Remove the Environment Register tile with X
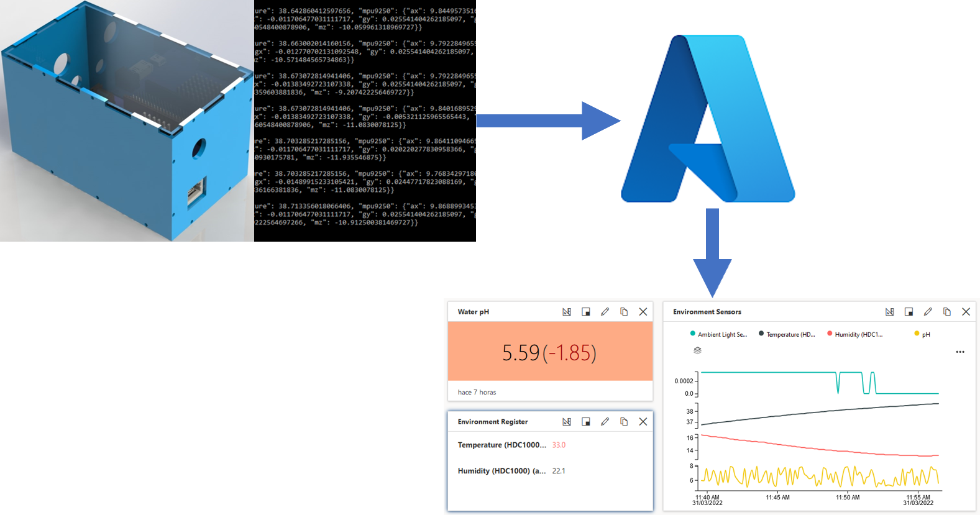The height and width of the screenshot is (515, 980). point(643,422)
